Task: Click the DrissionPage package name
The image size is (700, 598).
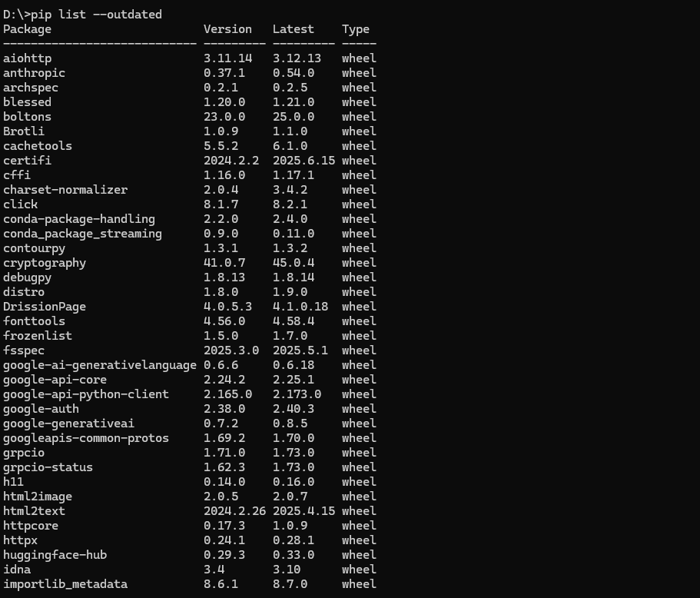Action: (x=45, y=307)
